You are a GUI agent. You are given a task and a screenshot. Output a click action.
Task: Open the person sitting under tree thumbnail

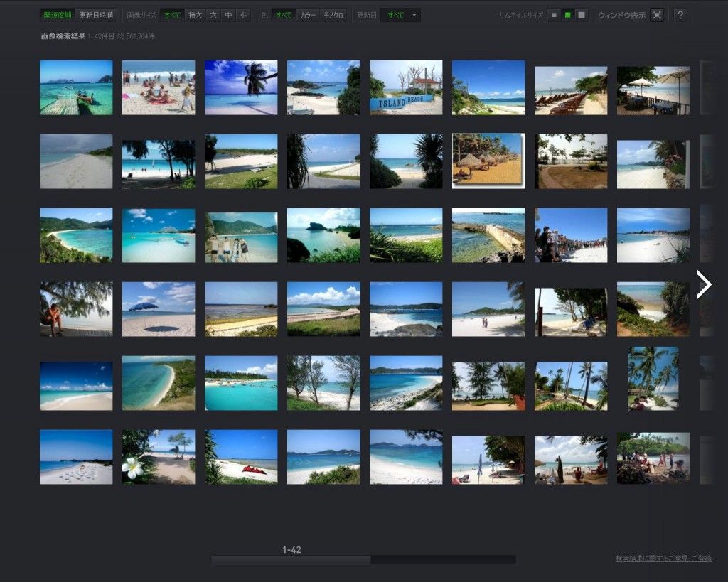click(x=76, y=309)
